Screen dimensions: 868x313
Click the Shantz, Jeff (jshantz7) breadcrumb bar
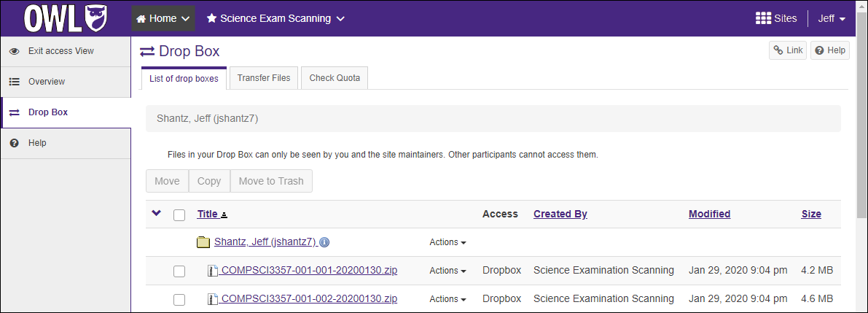coord(493,118)
